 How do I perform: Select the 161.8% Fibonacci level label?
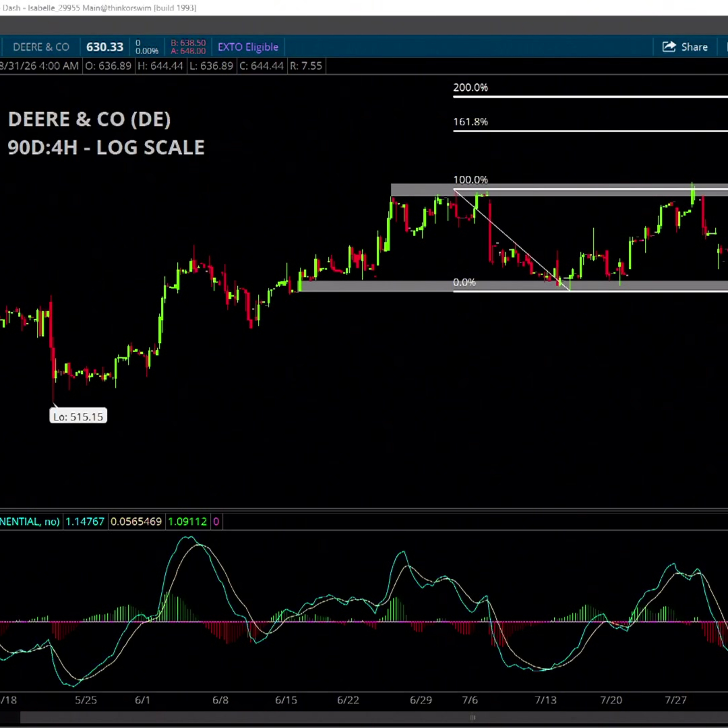tap(470, 122)
